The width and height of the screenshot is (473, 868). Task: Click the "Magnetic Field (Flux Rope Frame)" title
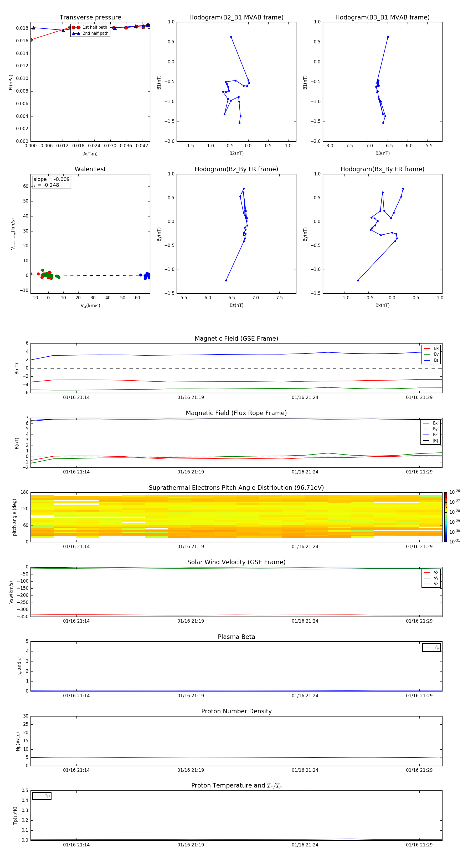(236, 413)
